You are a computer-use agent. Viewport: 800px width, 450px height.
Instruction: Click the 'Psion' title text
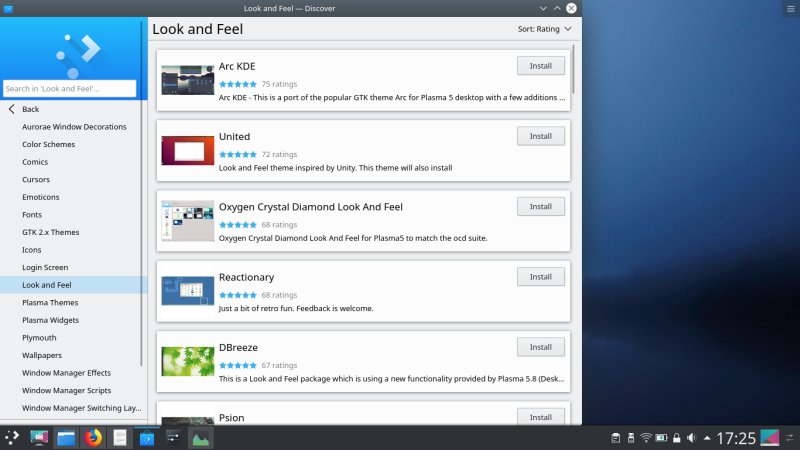[232, 418]
